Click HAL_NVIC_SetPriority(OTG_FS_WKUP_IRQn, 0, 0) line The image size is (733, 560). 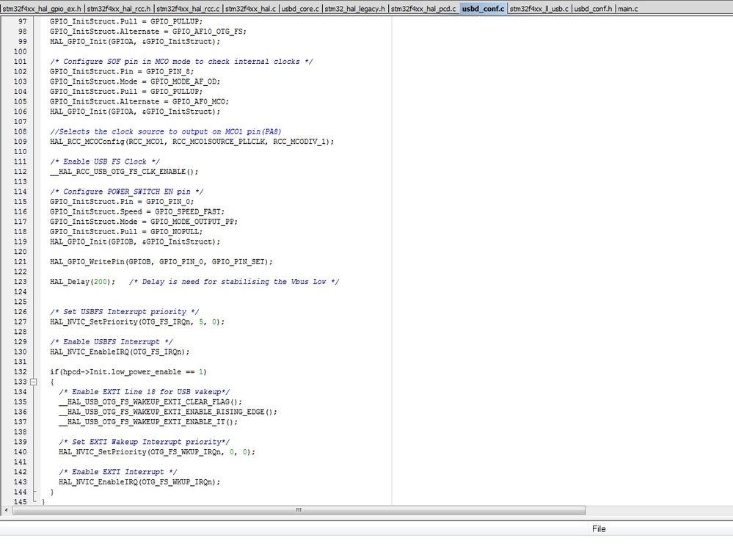[157, 452]
